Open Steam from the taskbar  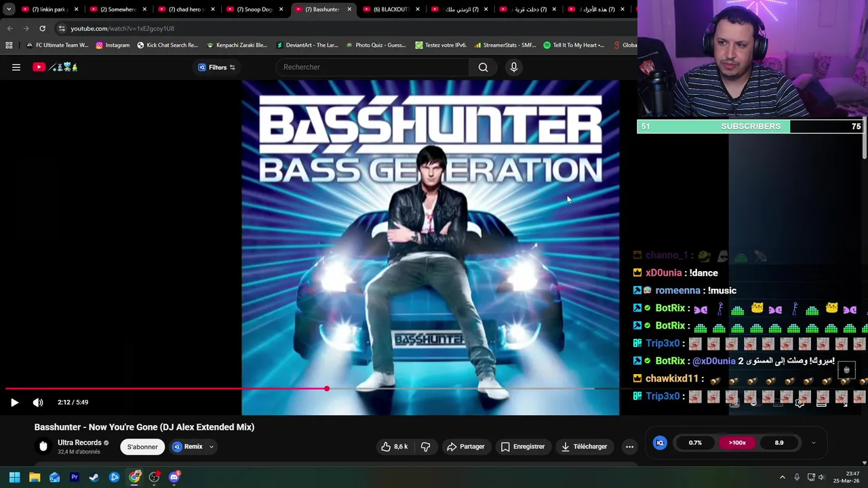[94, 477]
